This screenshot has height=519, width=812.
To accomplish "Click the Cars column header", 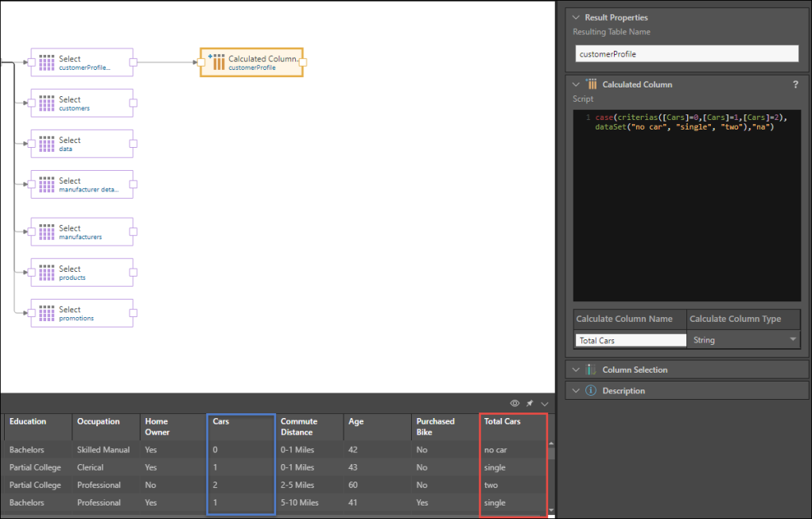I will coord(221,422).
